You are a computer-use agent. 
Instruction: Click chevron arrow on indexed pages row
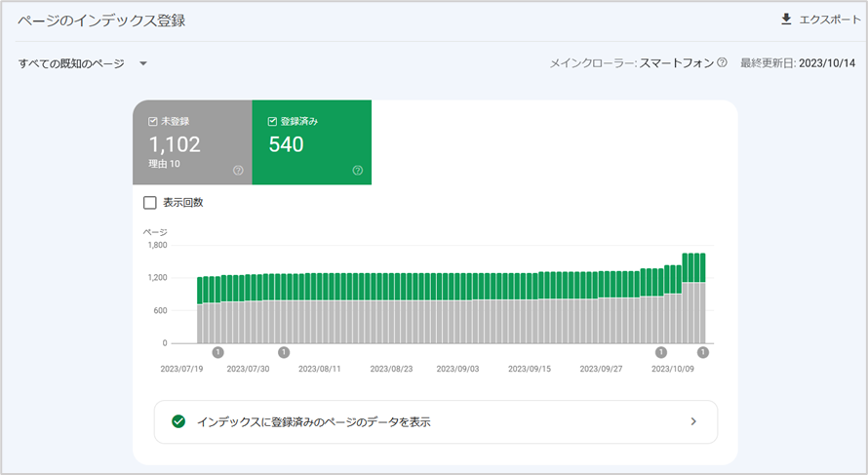pyautogui.click(x=693, y=422)
